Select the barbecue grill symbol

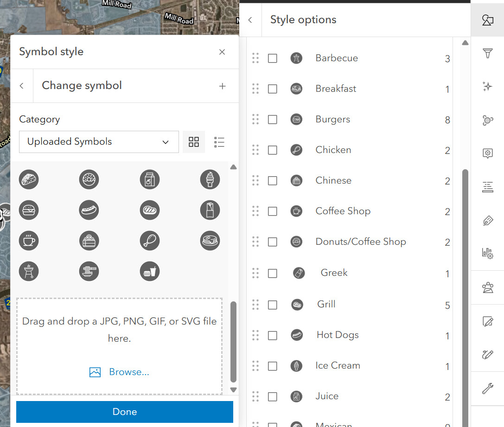[29, 271]
